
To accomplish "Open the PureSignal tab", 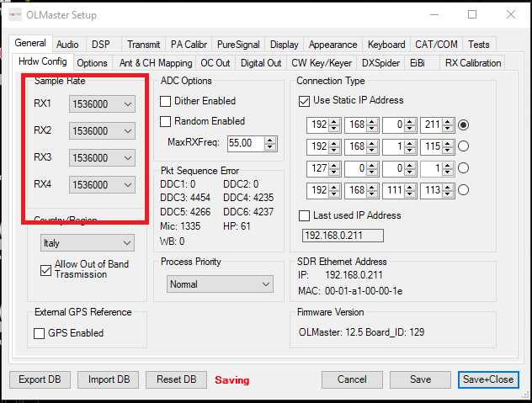I will pyautogui.click(x=238, y=45).
